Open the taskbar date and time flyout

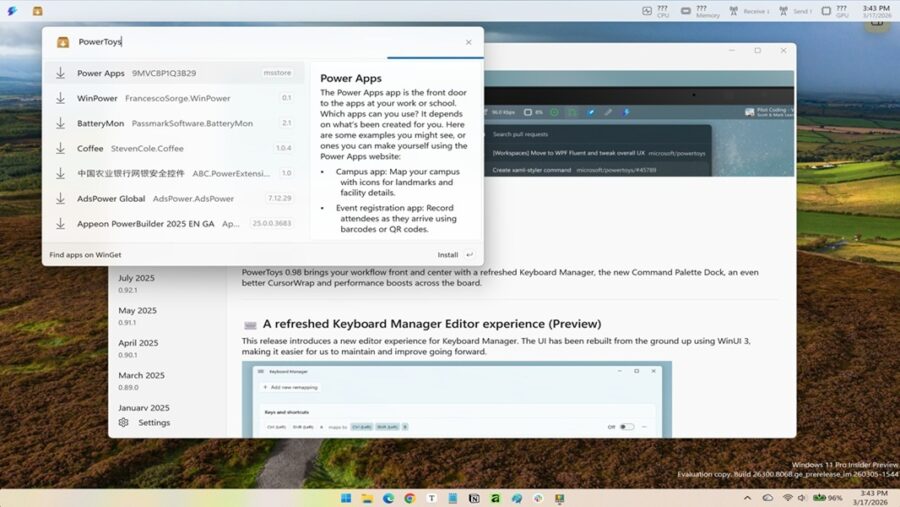pos(870,497)
